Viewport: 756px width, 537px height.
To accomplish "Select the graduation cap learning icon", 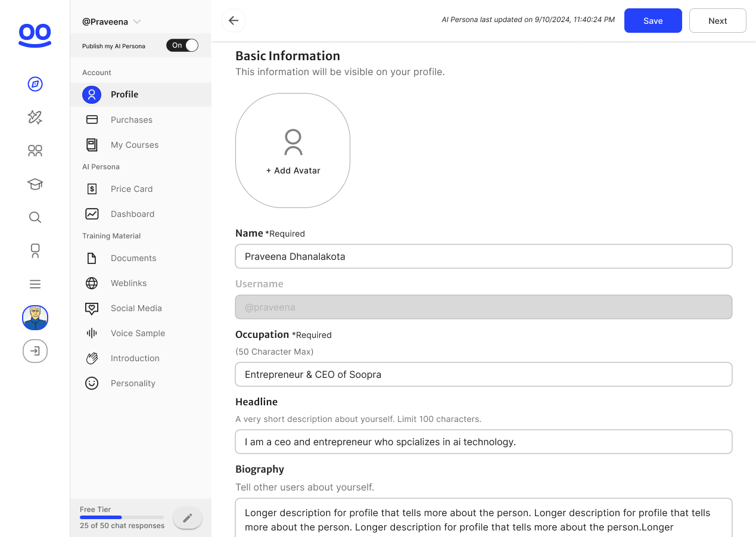I will coord(35,184).
